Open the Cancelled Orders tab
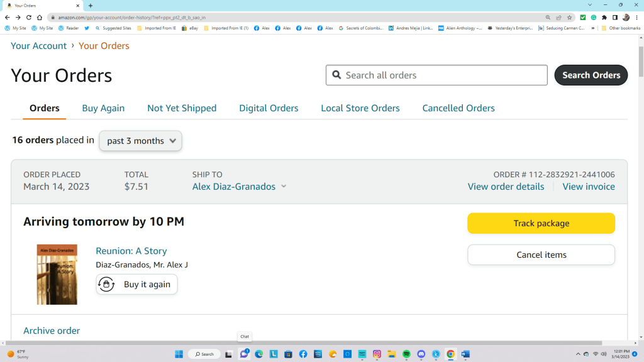Viewport: 644px width, 362px height. click(x=458, y=108)
